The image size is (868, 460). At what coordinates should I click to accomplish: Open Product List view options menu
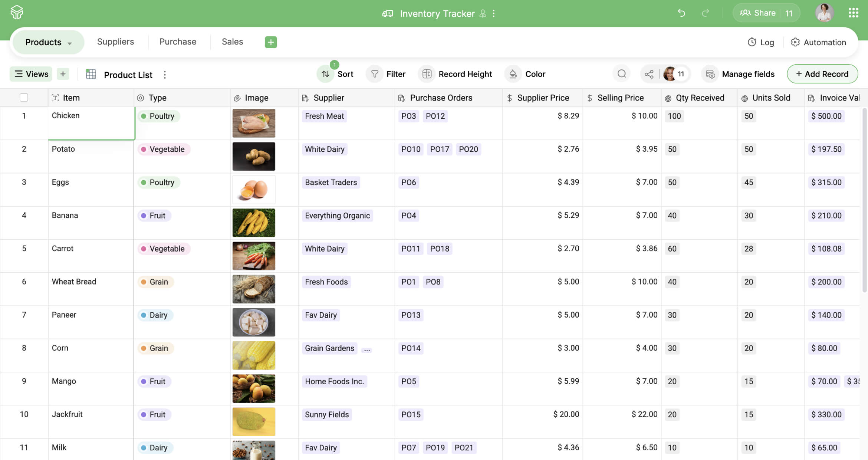click(x=165, y=75)
